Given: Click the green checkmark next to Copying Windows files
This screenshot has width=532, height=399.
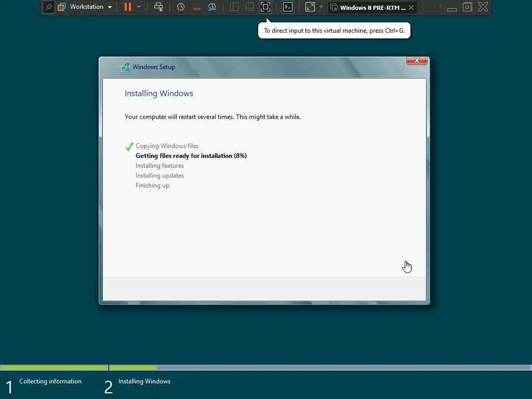Looking at the screenshot, I should (x=129, y=146).
